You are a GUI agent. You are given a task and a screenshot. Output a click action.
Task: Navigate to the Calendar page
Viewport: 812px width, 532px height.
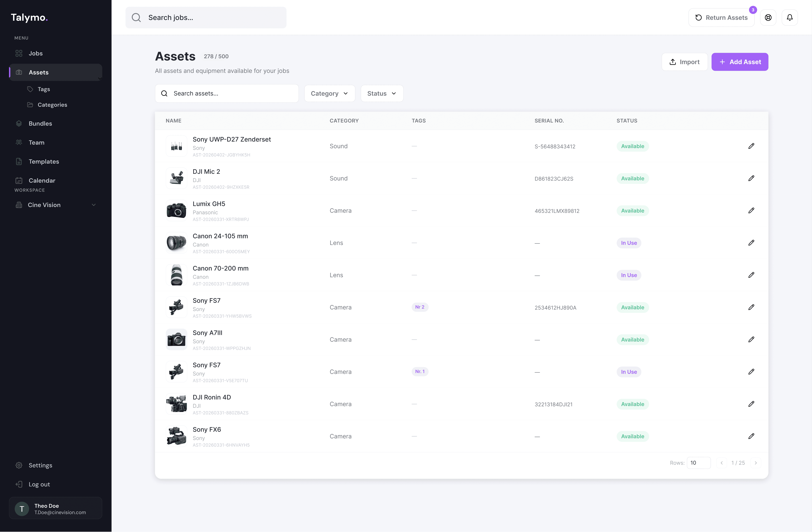pyautogui.click(x=42, y=181)
